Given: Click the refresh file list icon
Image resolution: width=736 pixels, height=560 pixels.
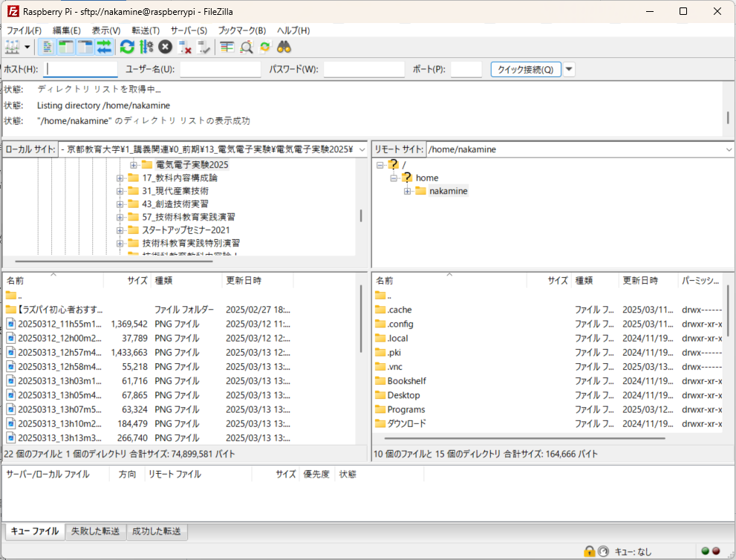Looking at the screenshot, I should tap(127, 47).
